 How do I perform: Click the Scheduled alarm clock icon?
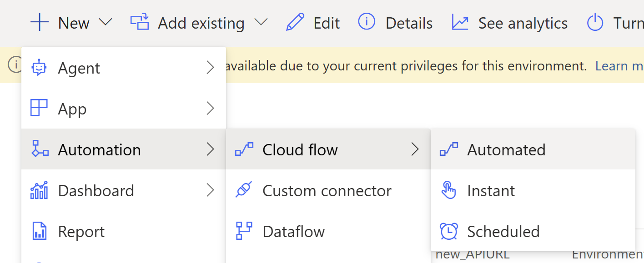click(x=449, y=231)
